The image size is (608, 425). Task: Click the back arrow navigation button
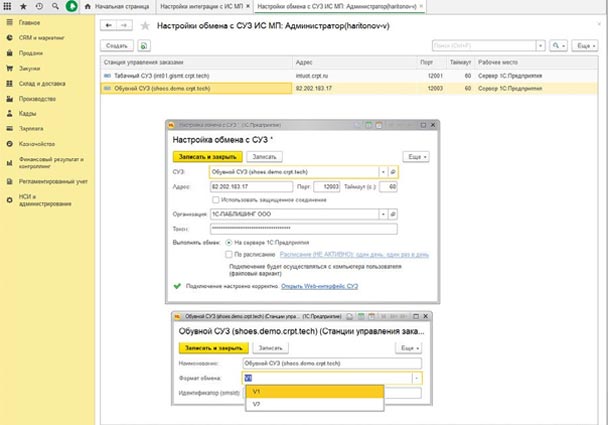tap(109, 26)
